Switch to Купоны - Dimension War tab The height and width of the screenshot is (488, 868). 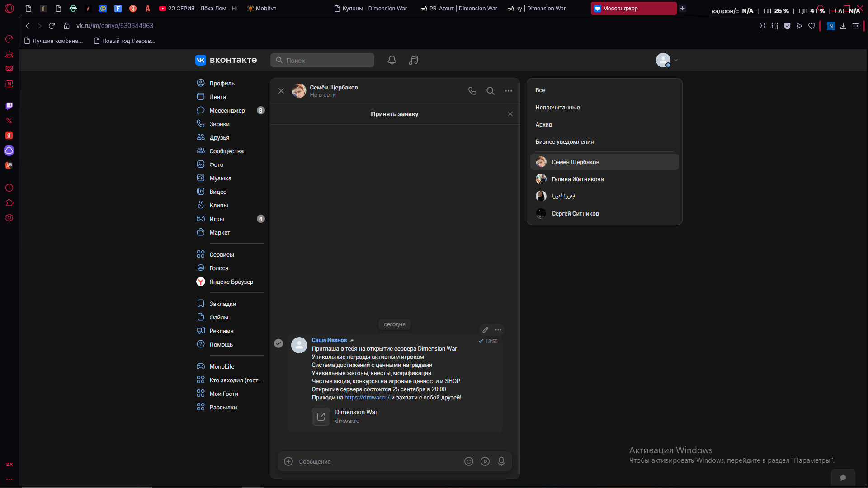point(371,8)
